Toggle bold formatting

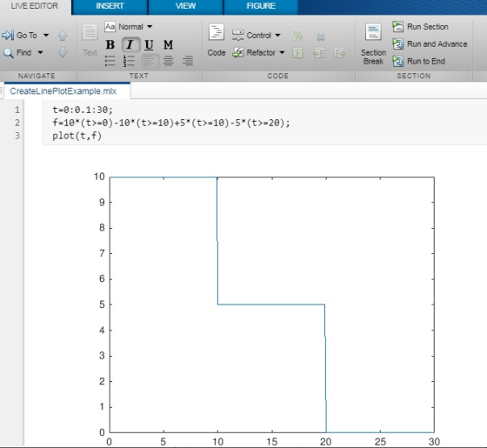(x=110, y=44)
